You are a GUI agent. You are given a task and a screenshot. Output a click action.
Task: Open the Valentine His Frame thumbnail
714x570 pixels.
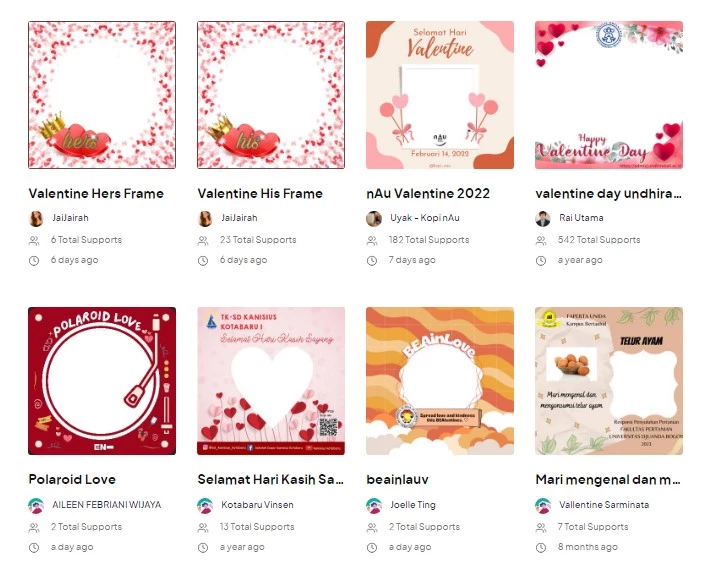point(271,95)
